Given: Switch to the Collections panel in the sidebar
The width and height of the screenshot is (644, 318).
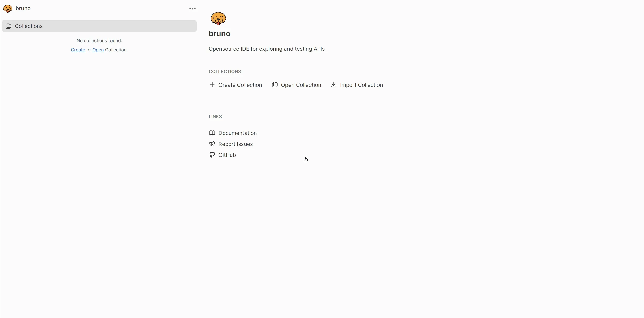Looking at the screenshot, I should (29, 26).
